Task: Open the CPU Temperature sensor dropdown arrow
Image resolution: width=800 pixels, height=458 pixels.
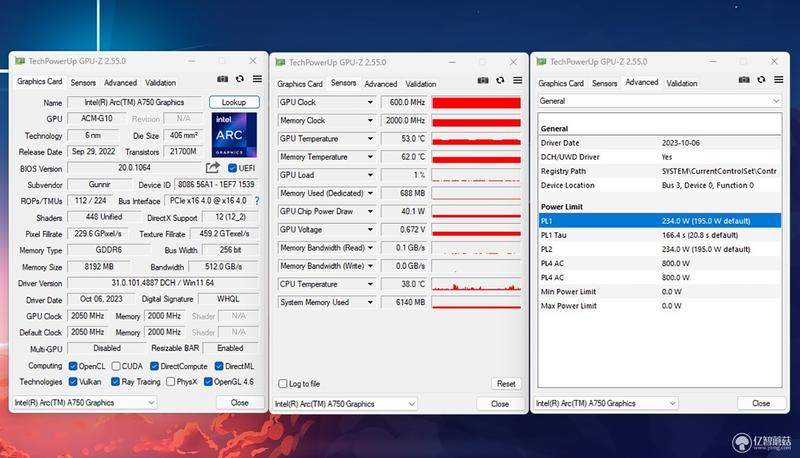Action: click(370, 285)
